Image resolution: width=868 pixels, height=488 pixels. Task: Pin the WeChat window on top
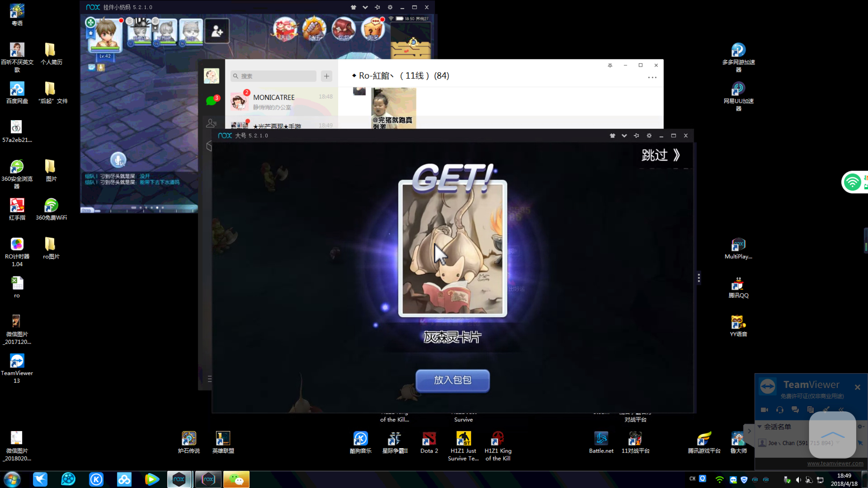pyautogui.click(x=610, y=66)
